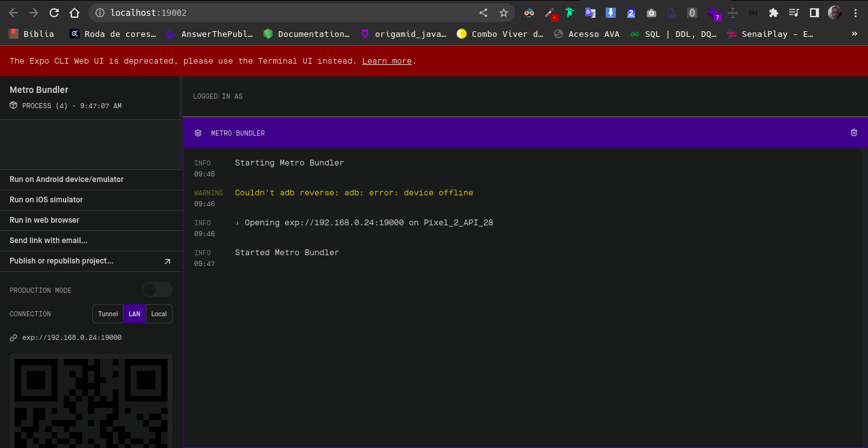Click the "Starting Metro Bundler" log line

tap(289, 163)
